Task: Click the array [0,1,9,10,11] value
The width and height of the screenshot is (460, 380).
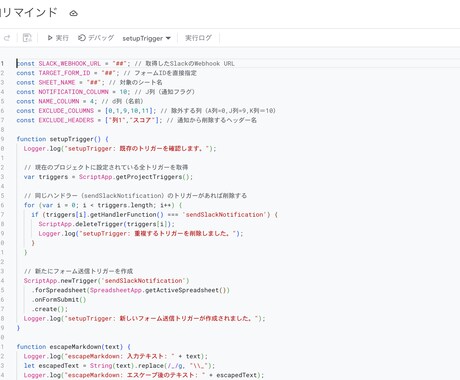Action: (x=130, y=111)
